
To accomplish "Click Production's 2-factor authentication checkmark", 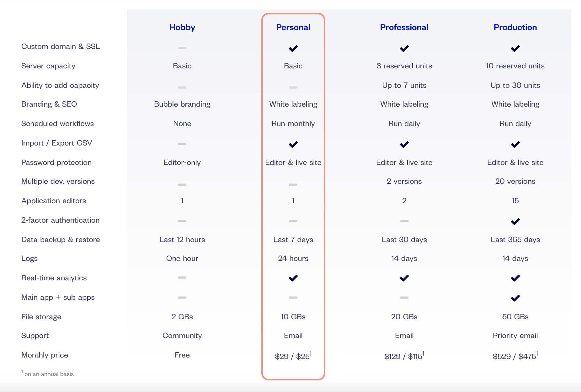I will coord(515,221).
